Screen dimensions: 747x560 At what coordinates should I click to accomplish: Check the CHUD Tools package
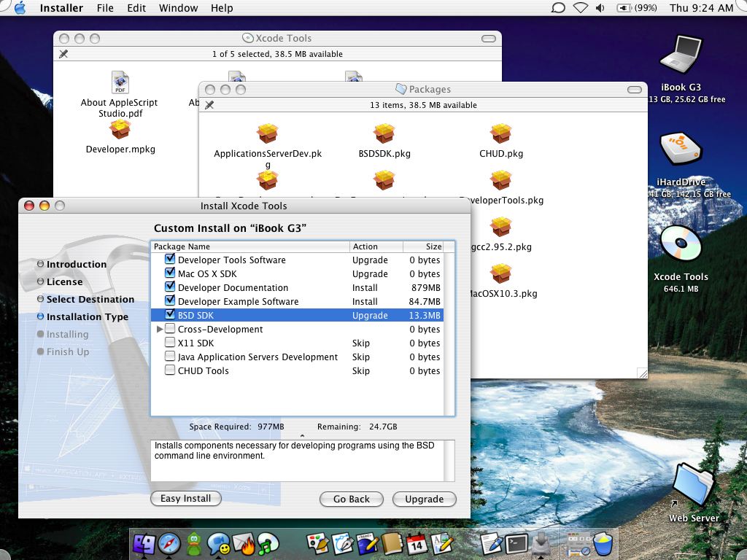[170, 370]
